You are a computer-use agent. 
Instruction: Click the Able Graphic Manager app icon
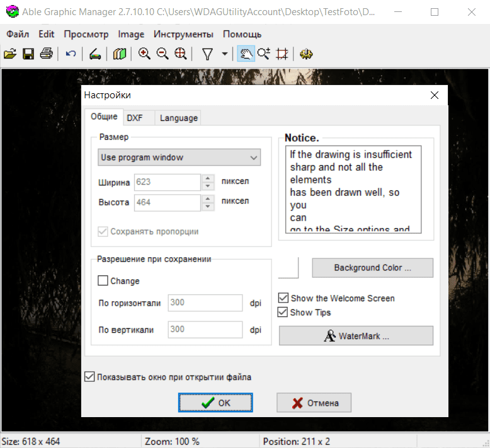pos(12,12)
